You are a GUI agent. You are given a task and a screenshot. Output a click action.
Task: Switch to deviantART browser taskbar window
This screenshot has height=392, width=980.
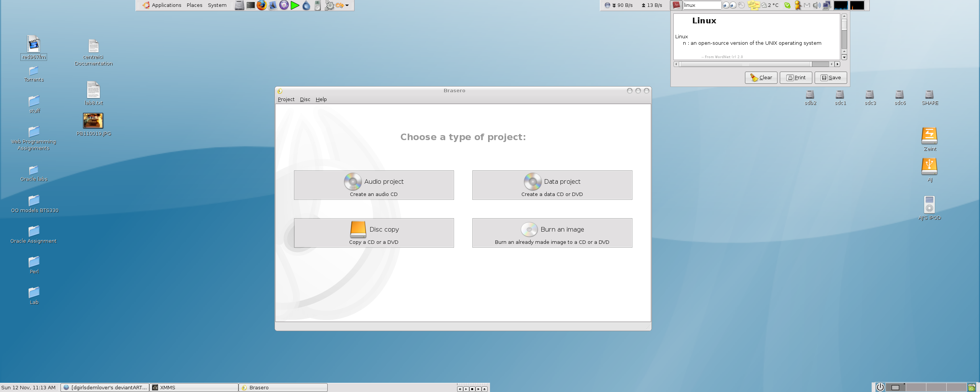point(105,387)
